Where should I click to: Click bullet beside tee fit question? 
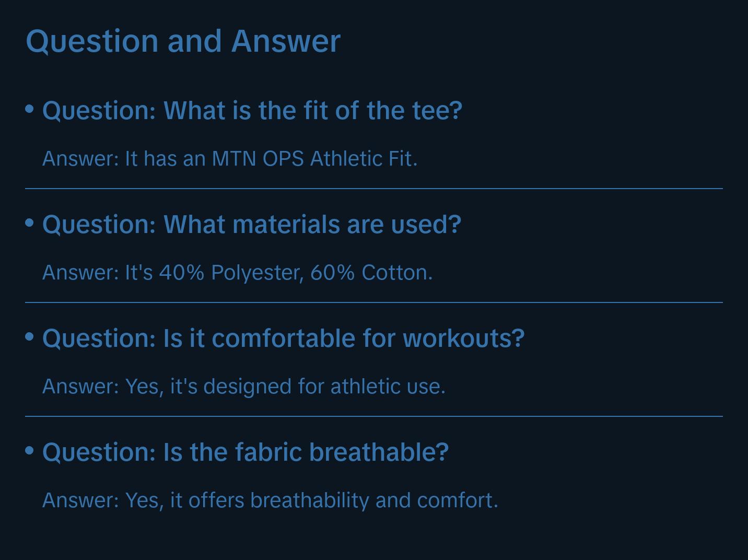coord(30,109)
